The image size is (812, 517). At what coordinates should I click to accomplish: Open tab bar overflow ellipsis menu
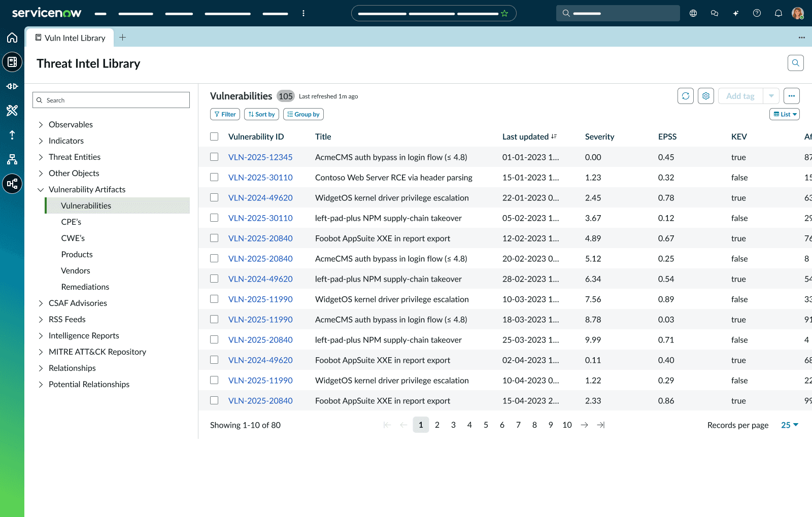(x=802, y=38)
